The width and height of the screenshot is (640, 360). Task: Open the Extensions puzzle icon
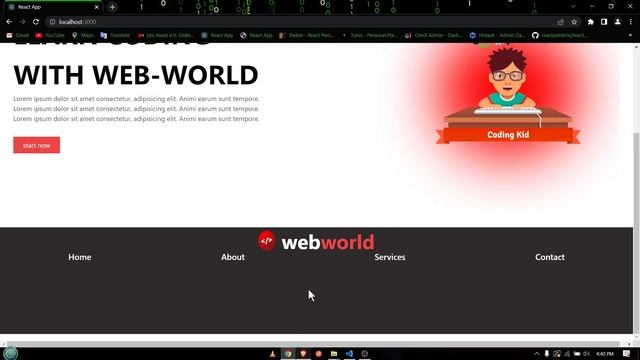[x=590, y=22]
